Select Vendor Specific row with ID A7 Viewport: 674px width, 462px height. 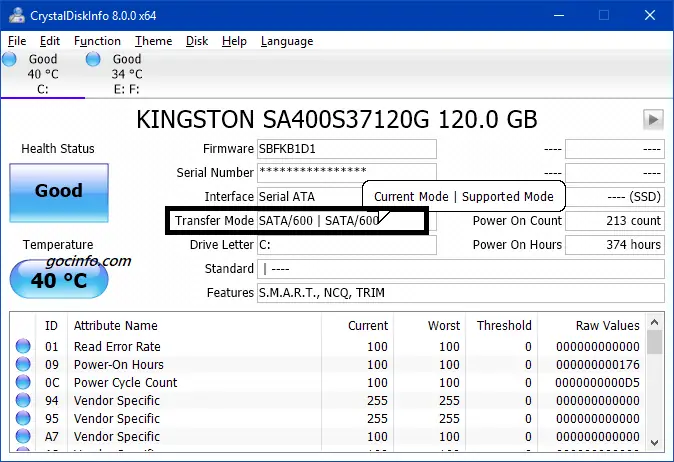[x=328, y=437]
